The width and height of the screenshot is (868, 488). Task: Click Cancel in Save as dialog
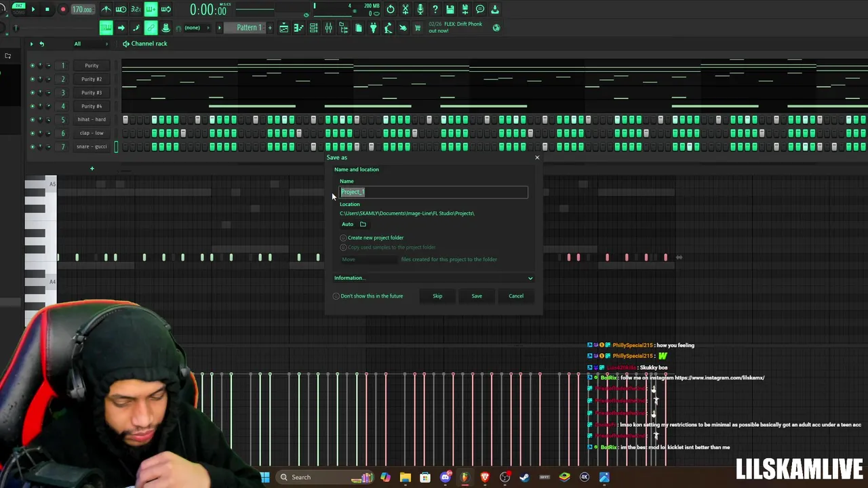click(x=516, y=296)
